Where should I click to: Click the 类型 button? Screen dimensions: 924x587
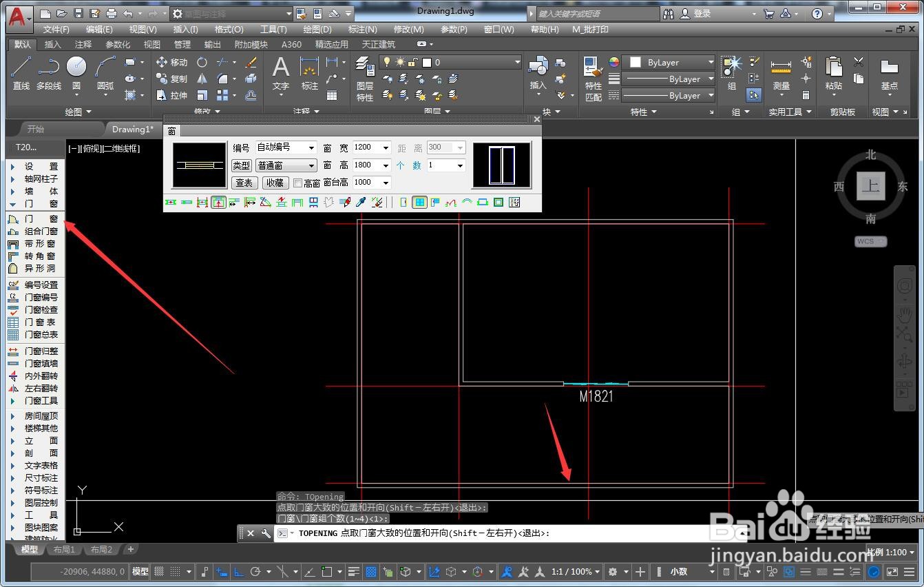point(242,165)
